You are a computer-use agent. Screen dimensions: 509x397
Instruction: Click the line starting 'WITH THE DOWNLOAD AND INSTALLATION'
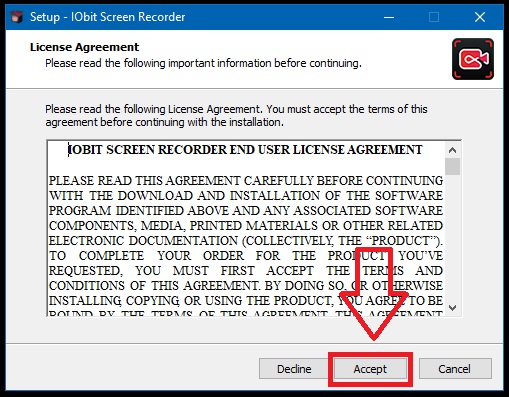click(x=246, y=196)
